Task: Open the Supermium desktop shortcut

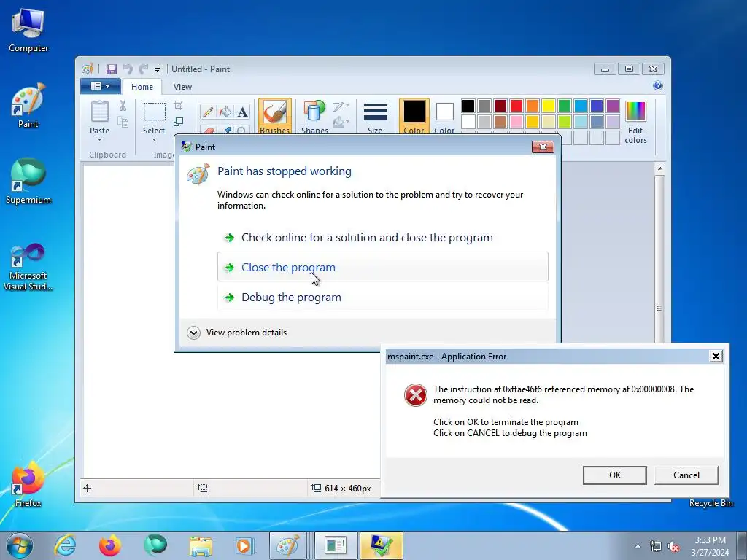Action: 28,182
